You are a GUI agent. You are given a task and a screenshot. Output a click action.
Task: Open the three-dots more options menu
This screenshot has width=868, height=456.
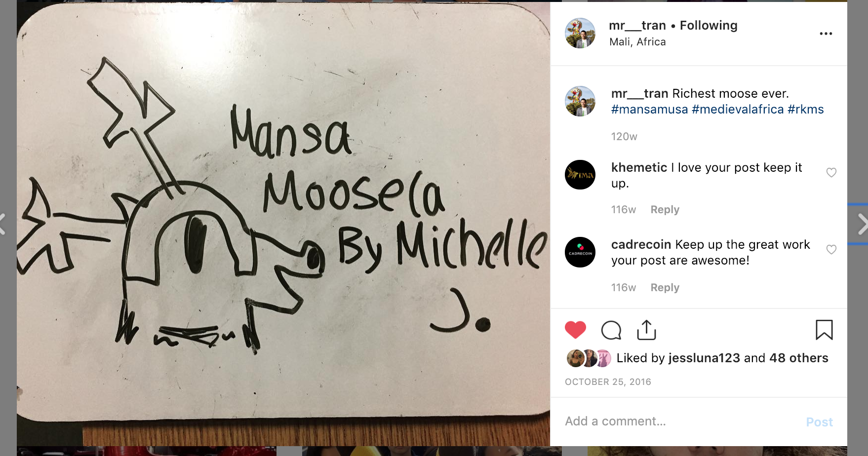tap(826, 34)
